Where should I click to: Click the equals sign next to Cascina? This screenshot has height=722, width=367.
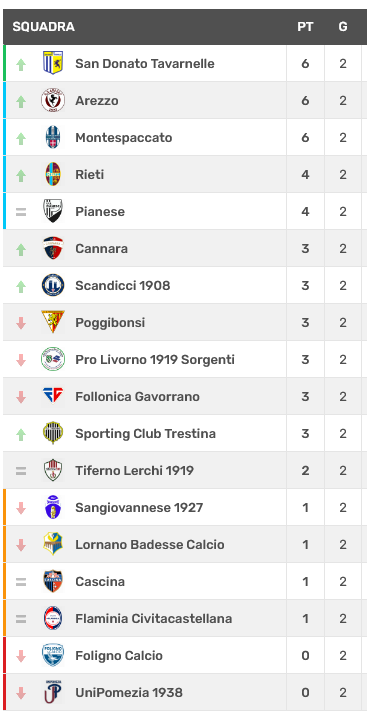point(21,582)
